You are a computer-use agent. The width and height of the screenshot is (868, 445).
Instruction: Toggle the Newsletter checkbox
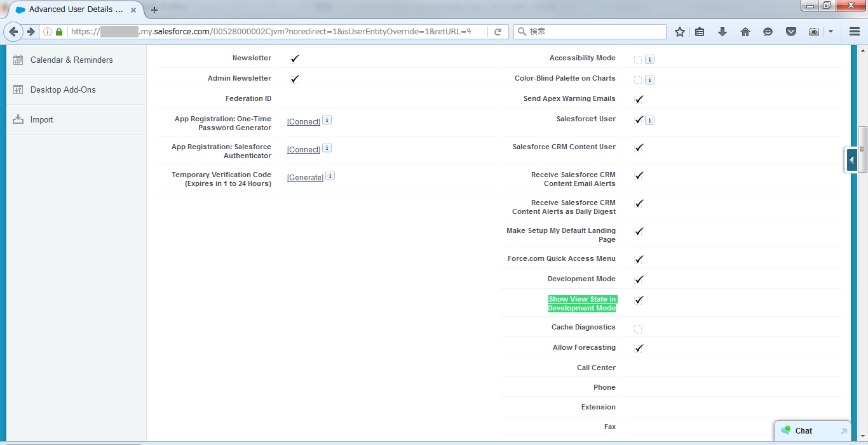294,58
